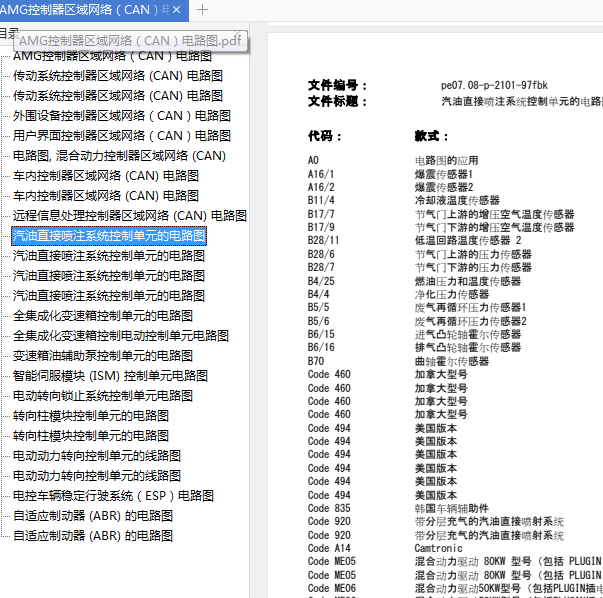
Task: Click code B4/4
Action: point(318,294)
